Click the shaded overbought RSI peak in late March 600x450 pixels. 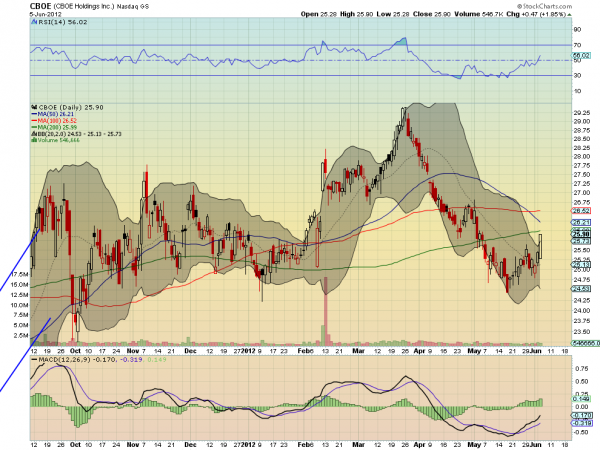pos(401,41)
